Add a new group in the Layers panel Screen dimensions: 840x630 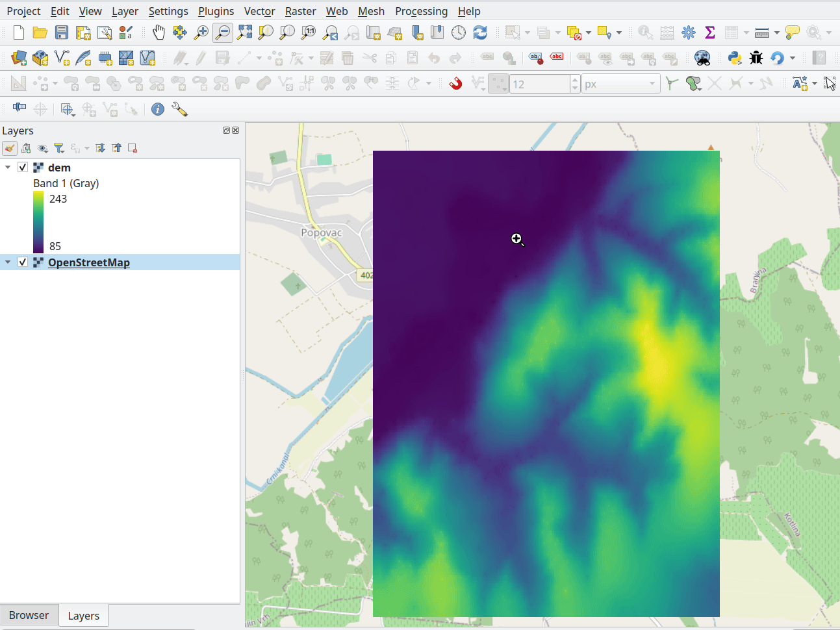coord(26,148)
